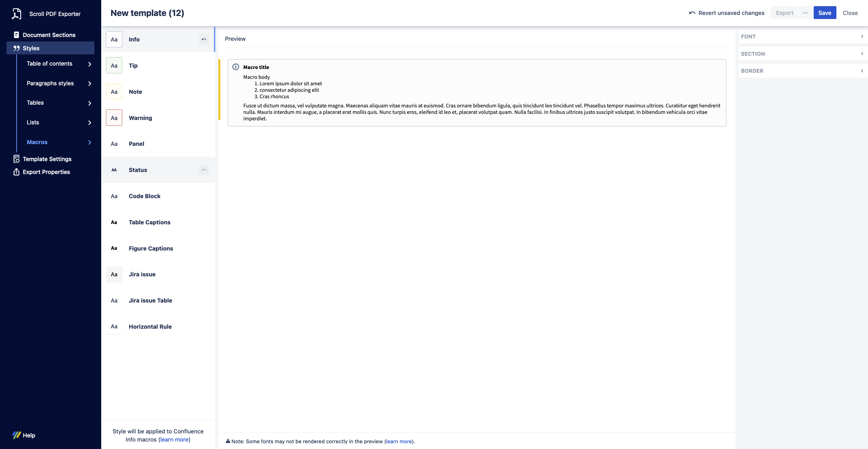
Task: Click the revert icon on the Info style row
Action: click(204, 39)
